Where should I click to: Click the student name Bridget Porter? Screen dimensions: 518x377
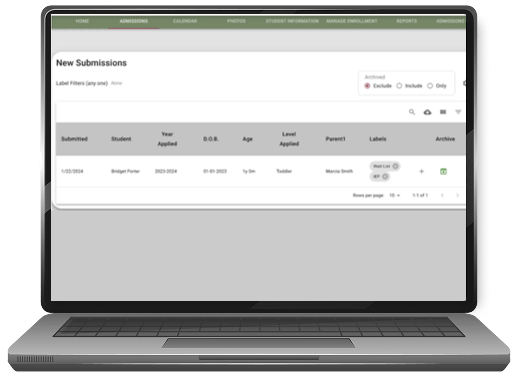click(125, 171)
